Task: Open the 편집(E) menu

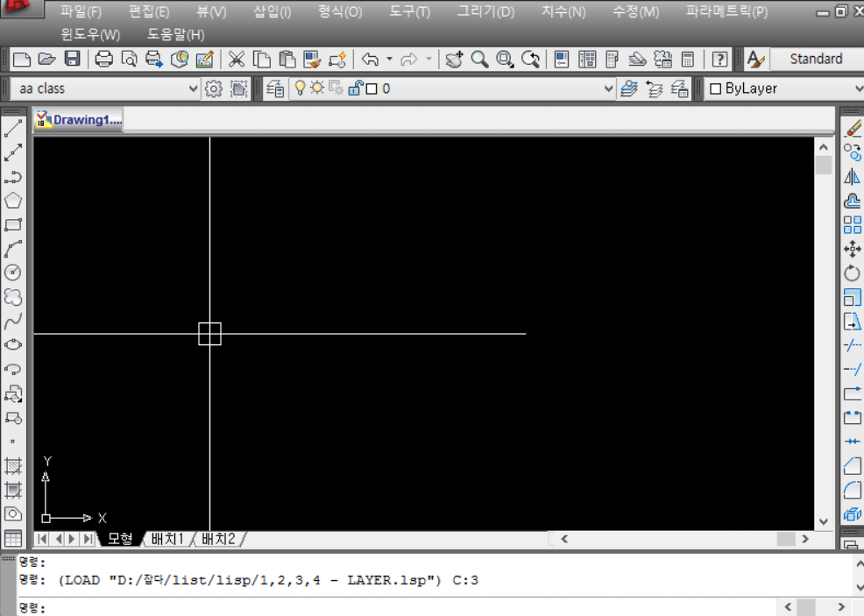Action: (149, 11)
